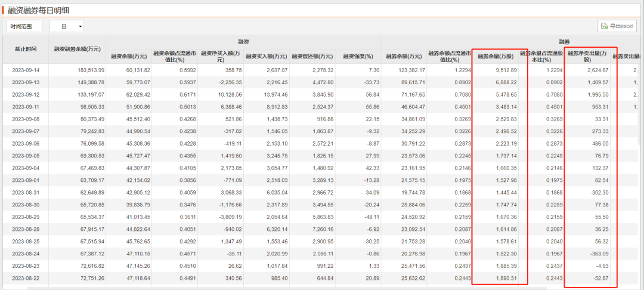Click the 融资买入额(万元) column header
The image size is (644, 290).
266,56
